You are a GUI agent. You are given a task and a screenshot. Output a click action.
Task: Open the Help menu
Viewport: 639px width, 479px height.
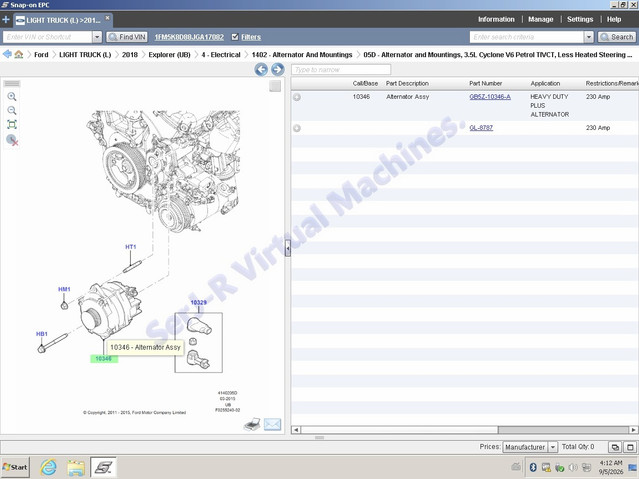click(x=614, y=19)
